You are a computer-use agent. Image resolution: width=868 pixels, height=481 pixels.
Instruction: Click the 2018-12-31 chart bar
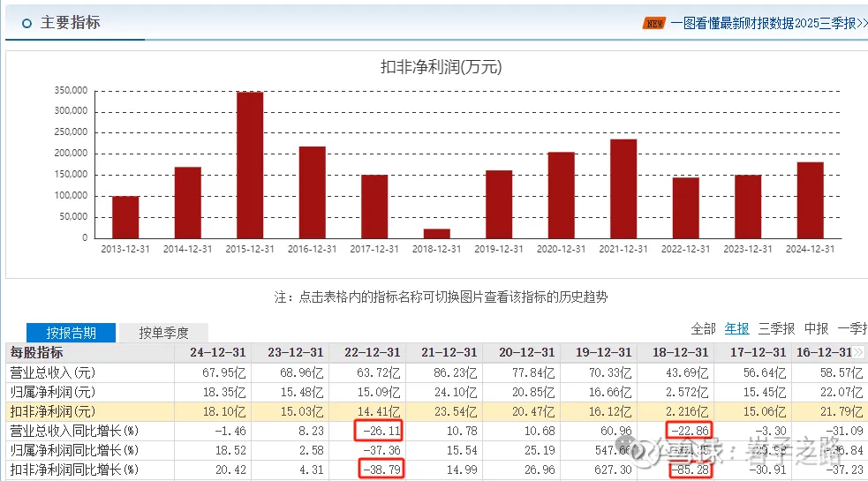(x=437, y=234)
